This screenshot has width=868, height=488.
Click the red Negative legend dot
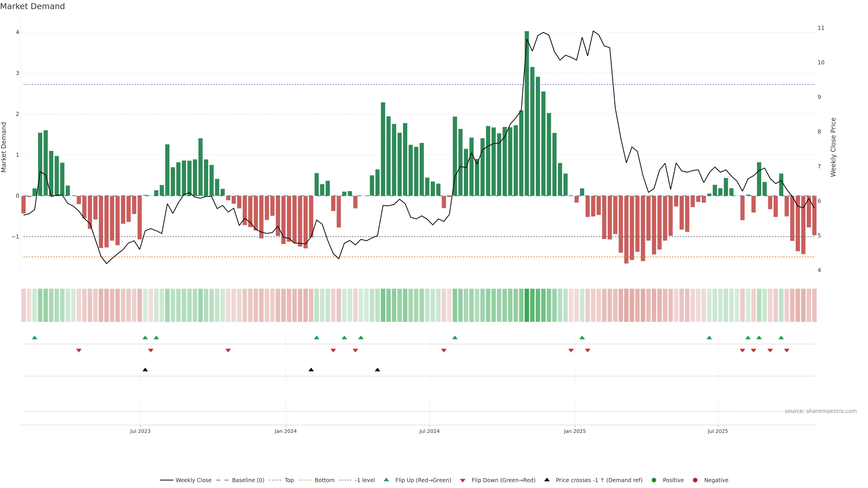[695, 480]
